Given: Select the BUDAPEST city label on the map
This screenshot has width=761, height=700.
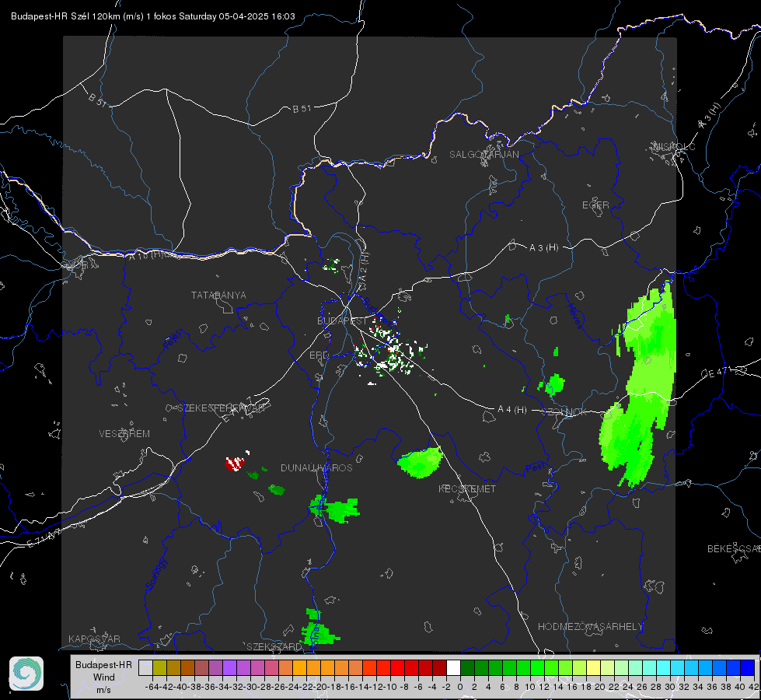Looking at the screenshot, I should (x=342, y=320).
